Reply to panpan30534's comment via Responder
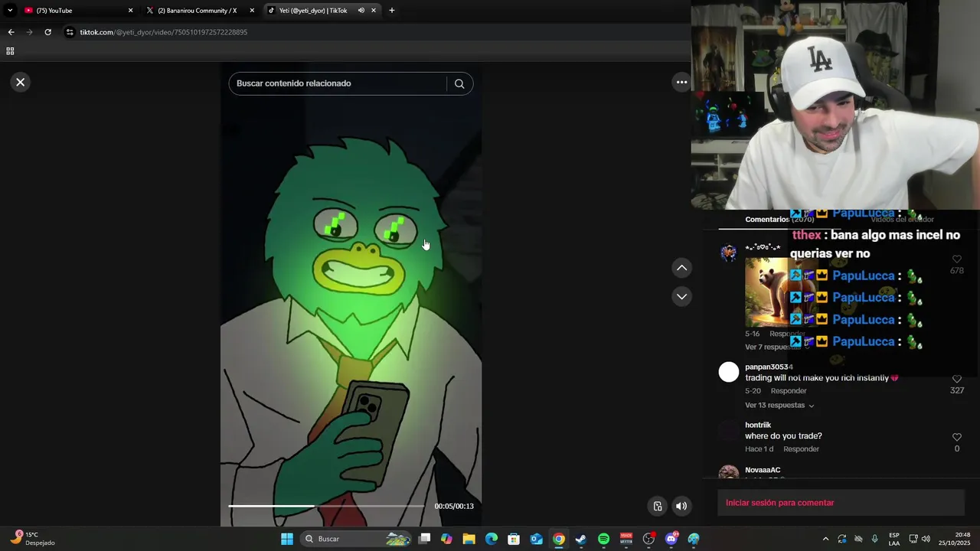The height and width of the screenshot is (551, 980). click(789, 391)
